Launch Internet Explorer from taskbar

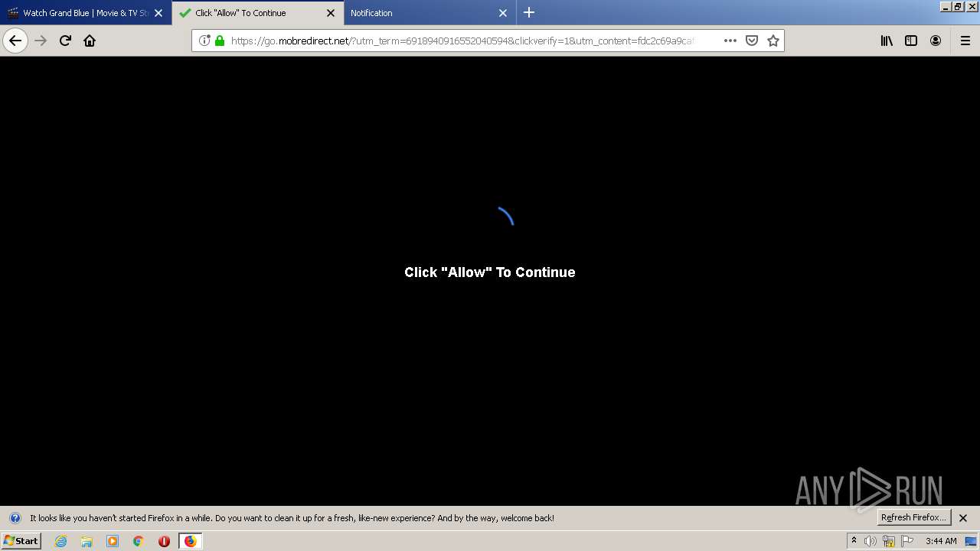tap(60, 541)
